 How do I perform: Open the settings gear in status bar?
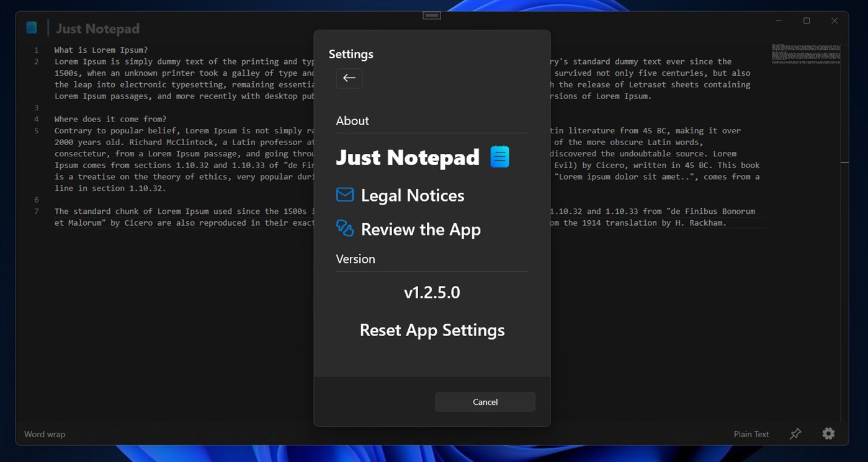point(828,433)
